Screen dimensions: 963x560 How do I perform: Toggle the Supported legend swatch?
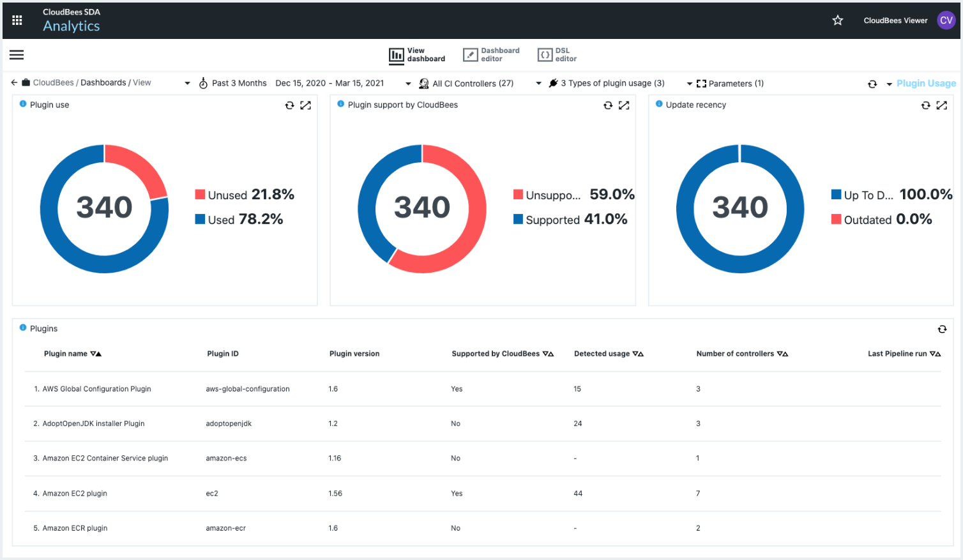coord(518,219)
